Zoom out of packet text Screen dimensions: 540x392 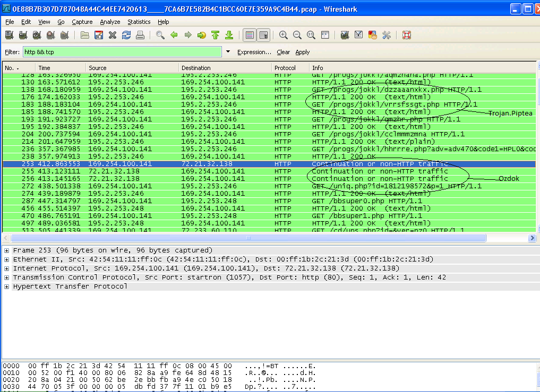[x=297, y=35]
